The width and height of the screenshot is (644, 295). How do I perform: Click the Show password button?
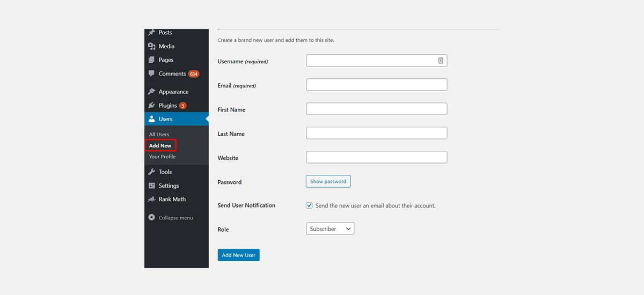328,181
